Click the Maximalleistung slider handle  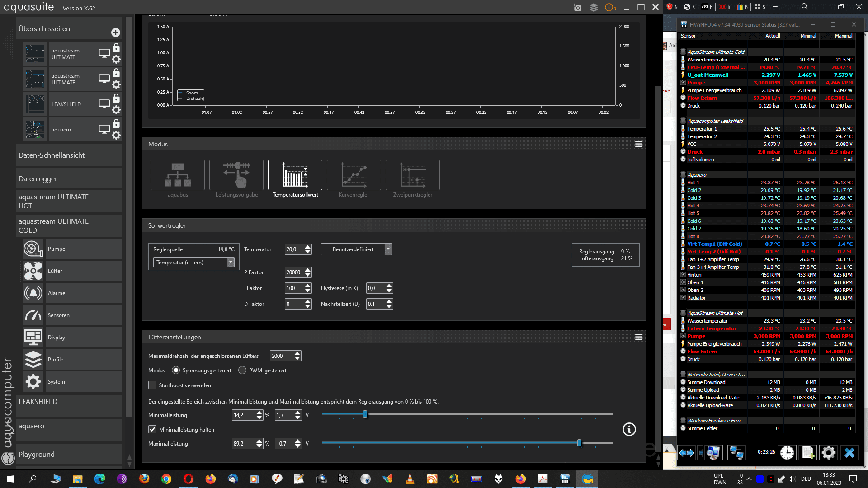click(579, 443)
